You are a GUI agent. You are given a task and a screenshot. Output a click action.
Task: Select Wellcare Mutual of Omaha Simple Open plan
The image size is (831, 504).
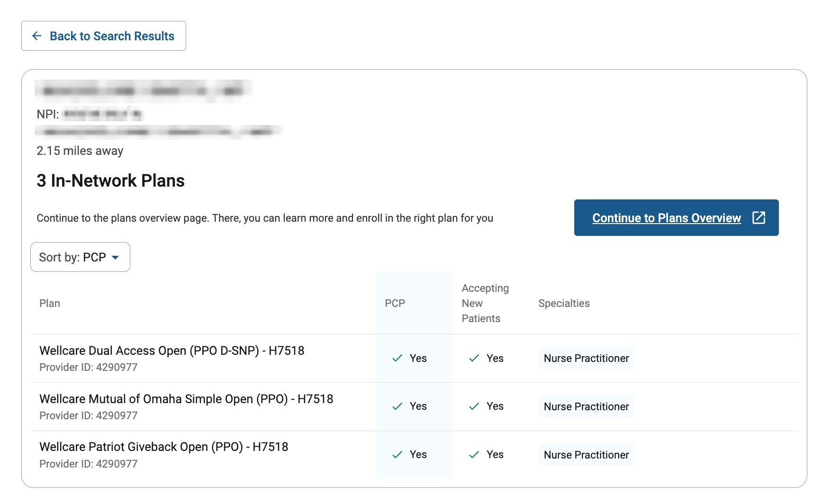pyautogui.click(x=186, y=399)
